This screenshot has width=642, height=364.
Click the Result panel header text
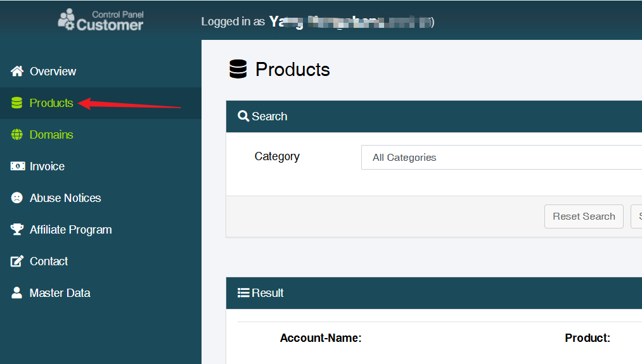[267, 293]
